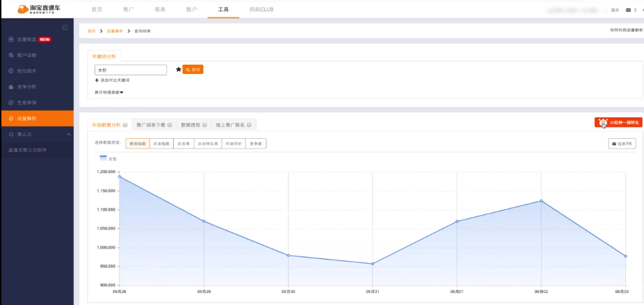Open the 首页 top navigation tab

[x=96, y=10]
